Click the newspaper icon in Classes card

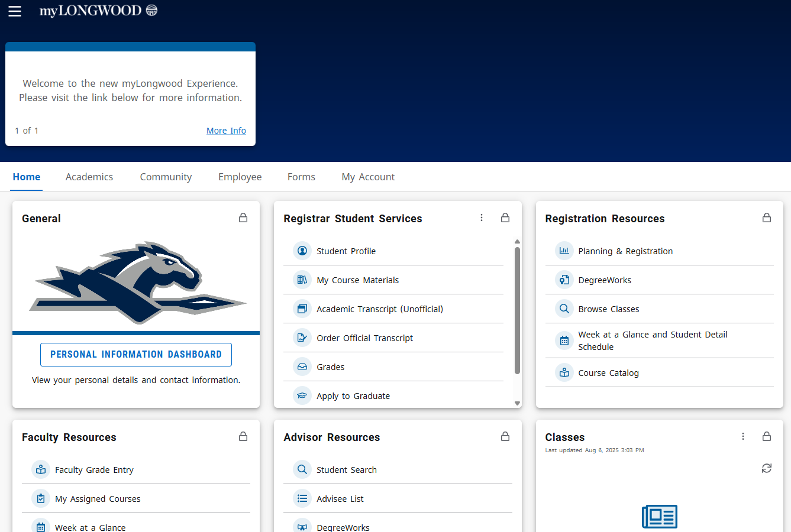[x=660, y=517]
